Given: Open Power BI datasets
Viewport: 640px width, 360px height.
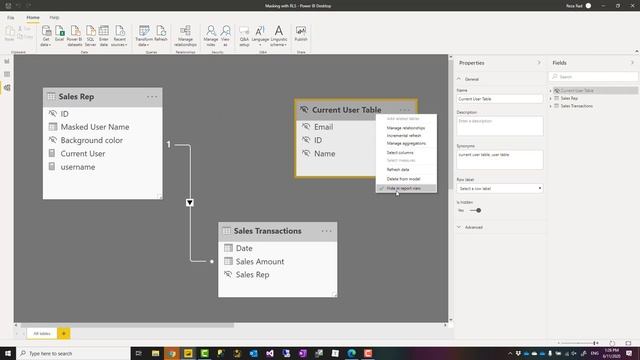Looking at the screenshot, I should (x=75, y=36).
